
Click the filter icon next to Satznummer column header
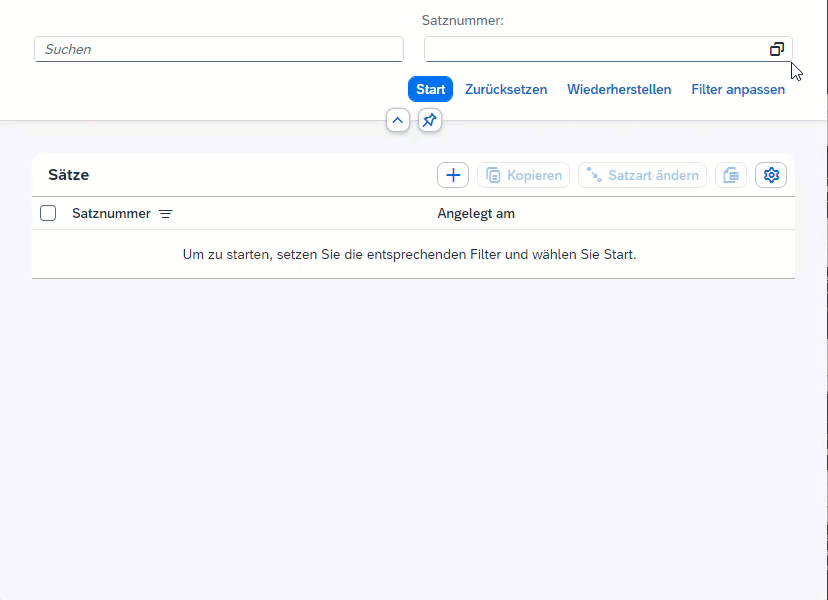[165, 213]
